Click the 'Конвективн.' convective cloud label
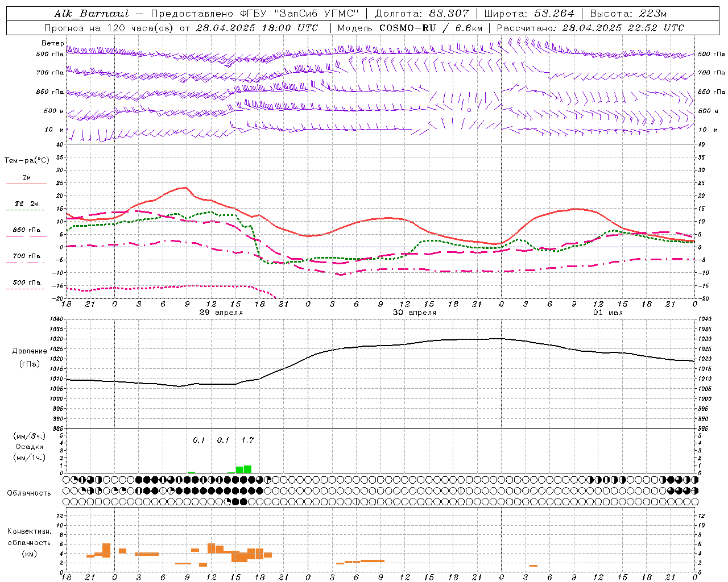Screen dimensions: 728x582 [x=29, y=531]
